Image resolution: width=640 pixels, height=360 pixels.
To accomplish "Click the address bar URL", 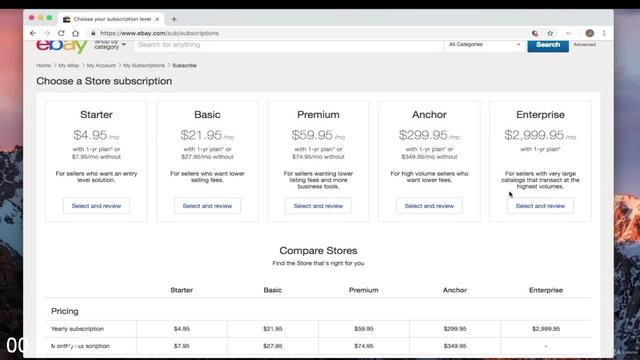I will [x=159, y=33].
